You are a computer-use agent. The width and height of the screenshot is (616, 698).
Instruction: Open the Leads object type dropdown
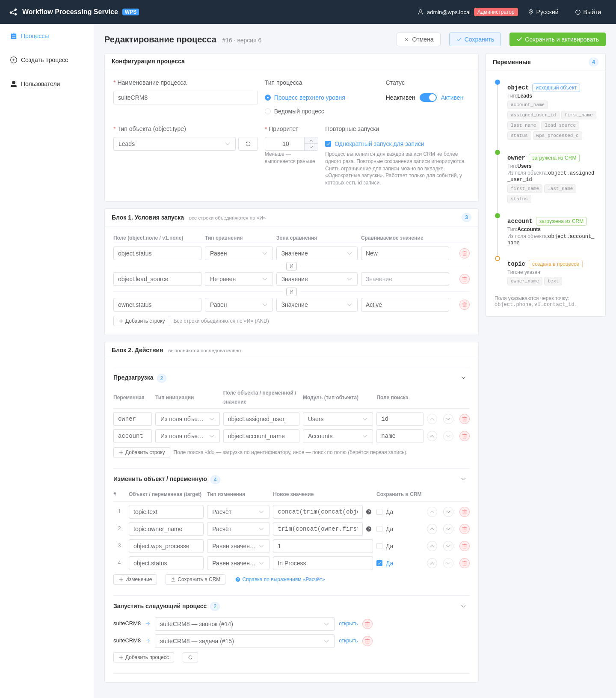click(175, 144)
